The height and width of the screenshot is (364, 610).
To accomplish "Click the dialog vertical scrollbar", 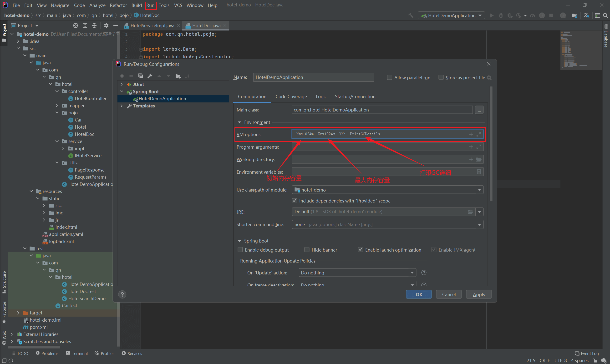I will click(491, 144).
